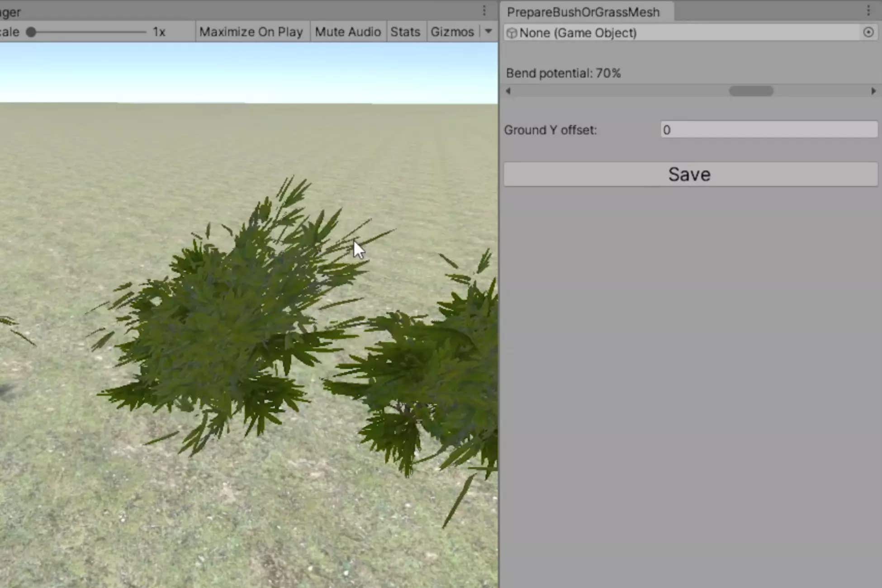The image size is (882, 588).
Task: Toggle Mute Audio in the Game view
Action: [x=348, y=32]
